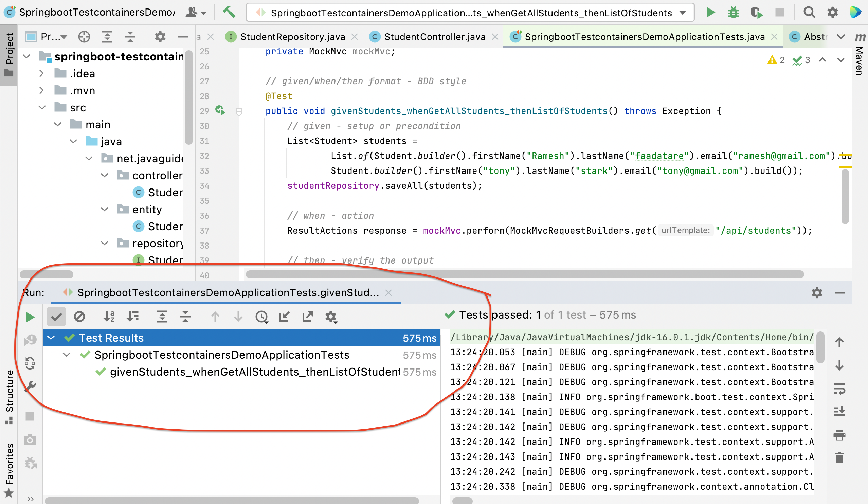Select givenStudents_whenGetAllStudents test row
The height and width of the screenshot is (504, 868).
click(254, 372)
